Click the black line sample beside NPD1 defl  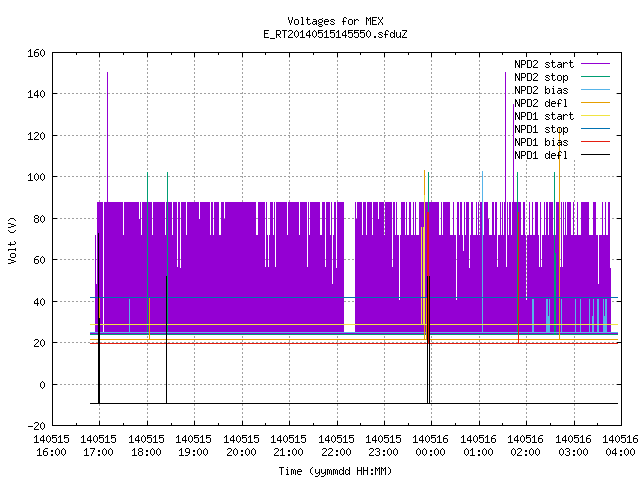pyautogui.click(x=595, y=155)
